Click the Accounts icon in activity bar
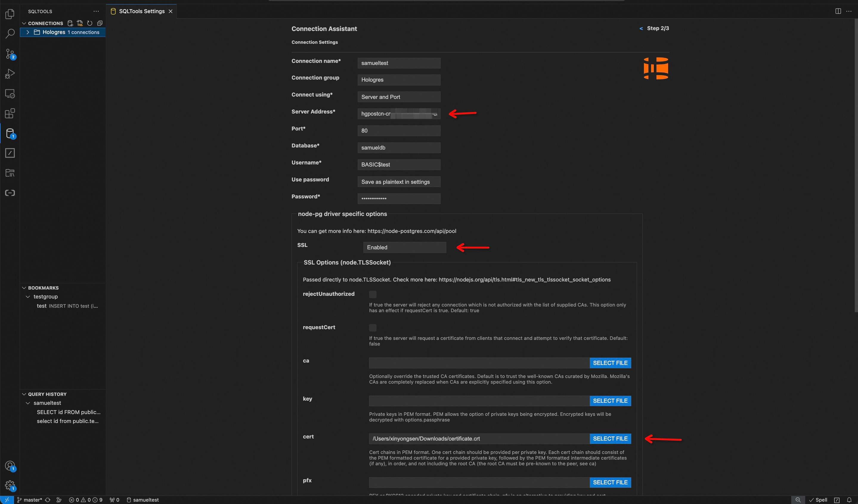 [x=10, y=466]
